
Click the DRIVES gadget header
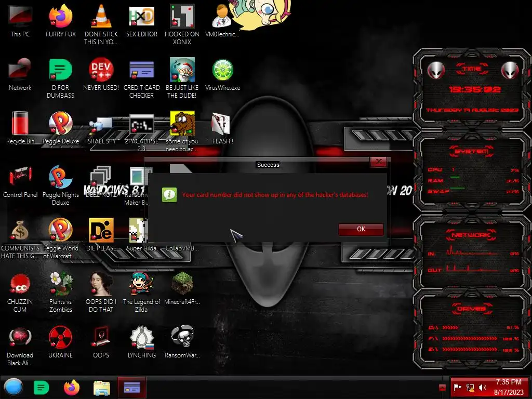[x=472, y=309]
